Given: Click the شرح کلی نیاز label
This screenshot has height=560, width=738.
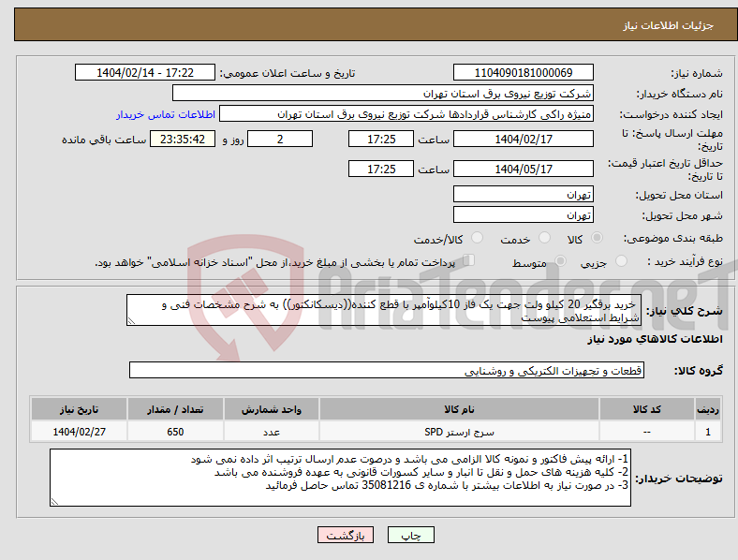Looking at the screenshot, I should (685, 311).
